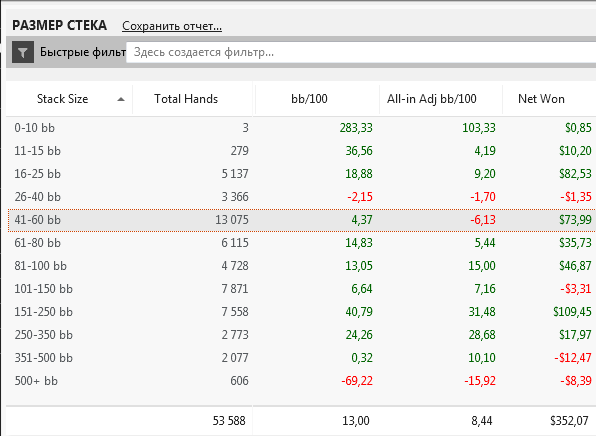Sort by Total Hands column header
The height and width of the screenshot is (436, 596).
186,99
